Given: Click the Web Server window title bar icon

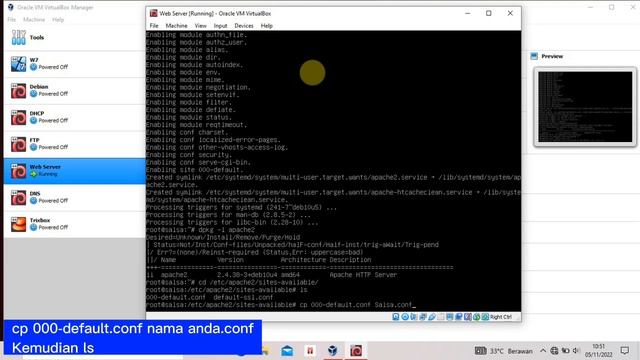Looking at the screenshot, I should [153, 13].
